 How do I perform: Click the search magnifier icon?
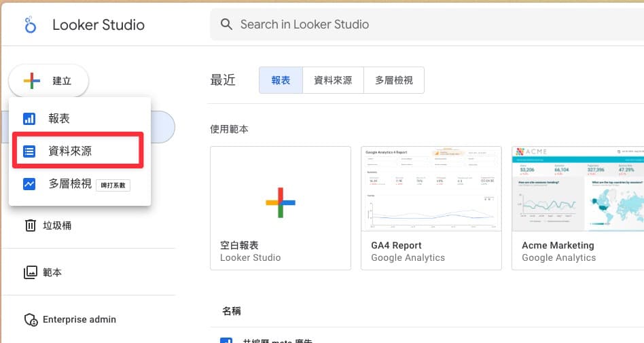227,24
